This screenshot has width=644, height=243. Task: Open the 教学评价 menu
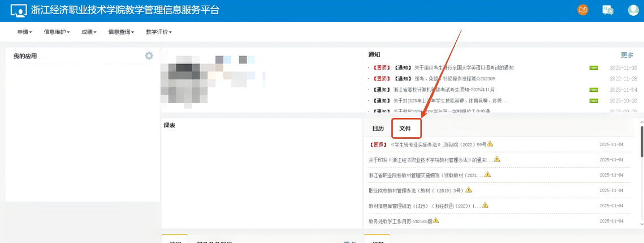pyautogui.click(x=158, y=32)
